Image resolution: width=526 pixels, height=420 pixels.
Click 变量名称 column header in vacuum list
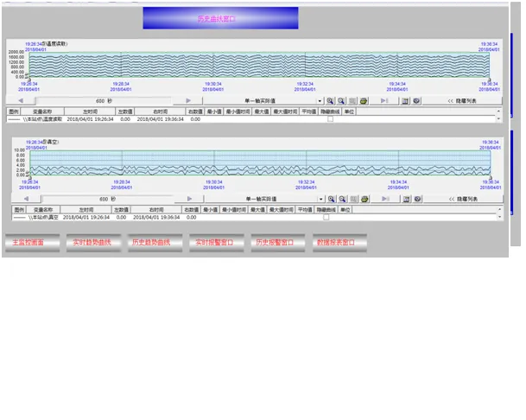[x=43, y=210]
